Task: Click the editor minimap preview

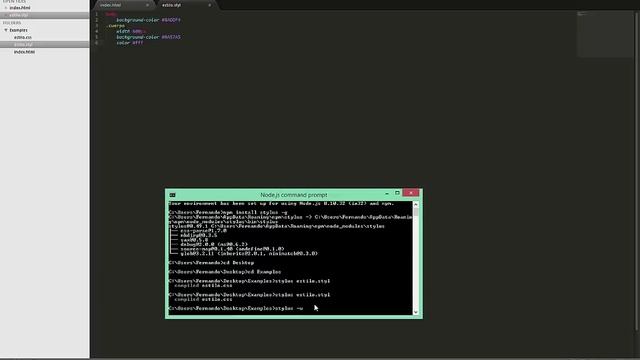Action: click(605, 34)
